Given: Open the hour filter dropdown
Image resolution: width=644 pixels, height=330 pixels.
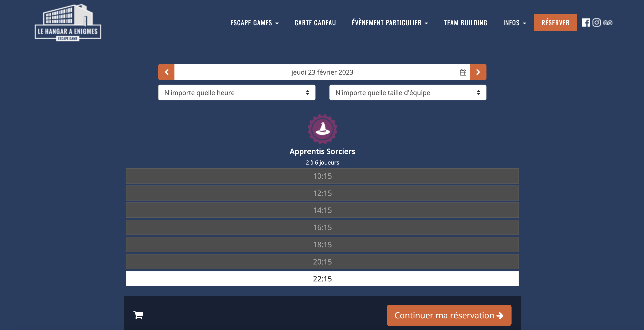Looking at the screenshot, I should [237, 93].
